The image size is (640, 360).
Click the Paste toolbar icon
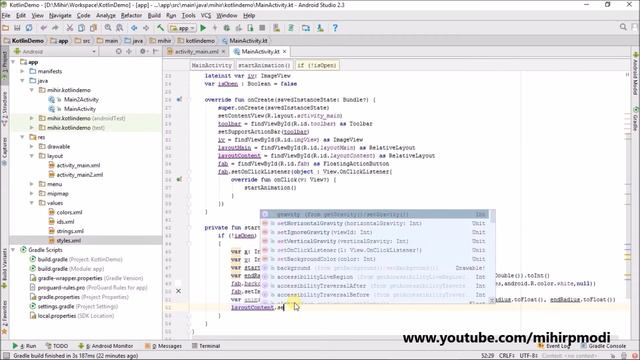tap(93, 28)
